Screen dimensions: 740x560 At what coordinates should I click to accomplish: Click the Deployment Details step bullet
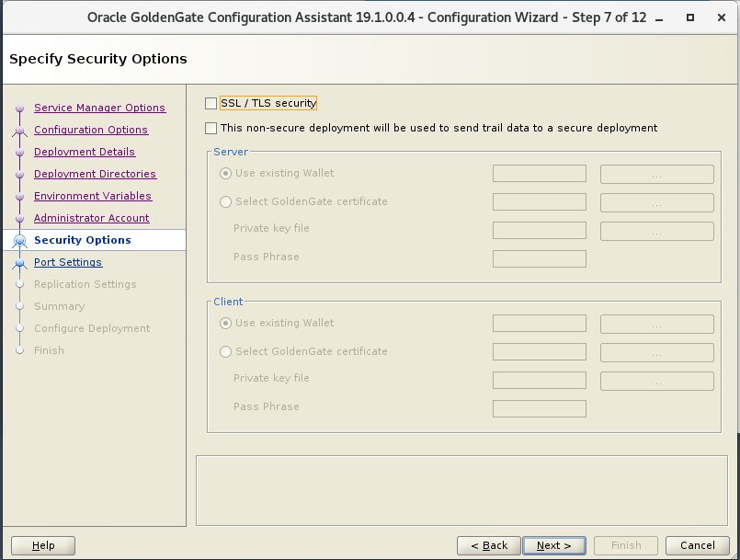pos(19,153)
